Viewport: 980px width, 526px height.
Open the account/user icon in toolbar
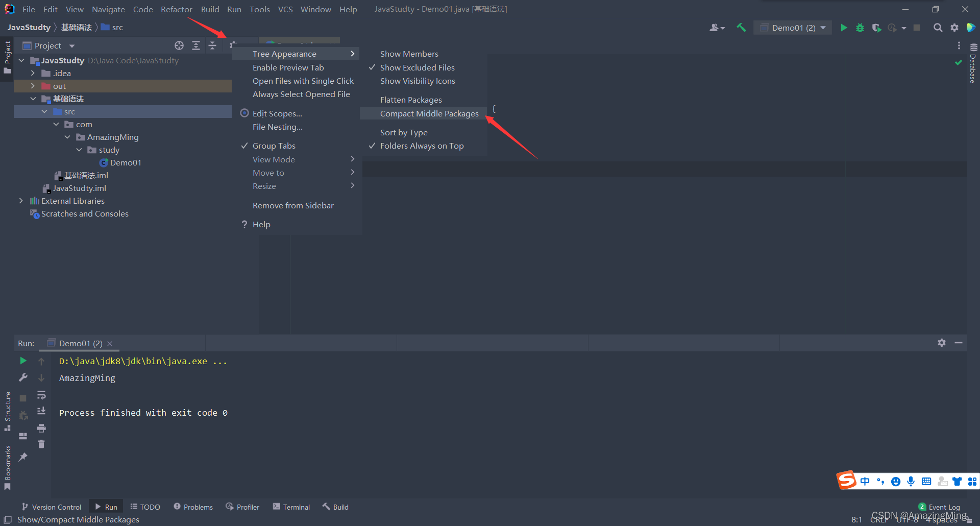[x=717, y=28]
